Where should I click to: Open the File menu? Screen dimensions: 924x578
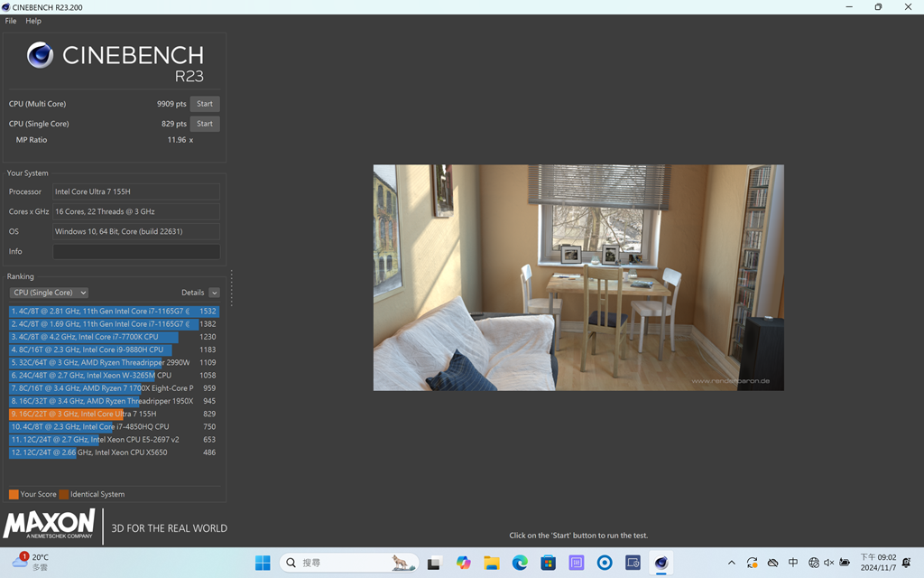(x=11, y=21)
